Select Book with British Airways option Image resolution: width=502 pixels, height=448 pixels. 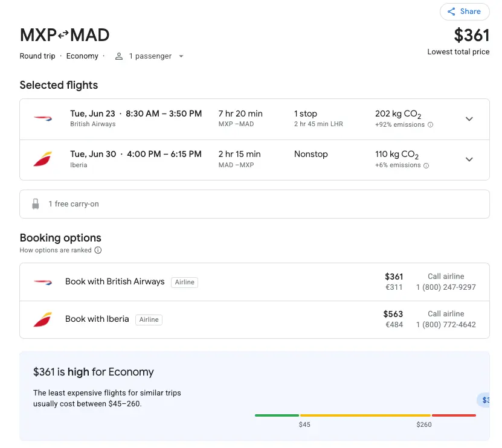(254, 282)
